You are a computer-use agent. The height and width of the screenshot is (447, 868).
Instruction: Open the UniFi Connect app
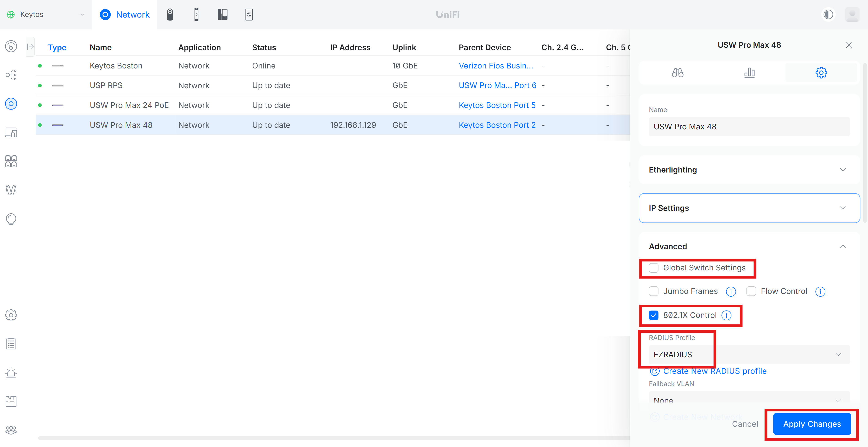click(249, 14)
